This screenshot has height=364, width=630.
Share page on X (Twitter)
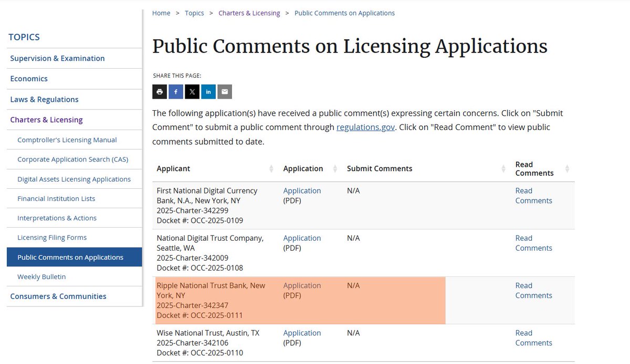tap(192, 92)
